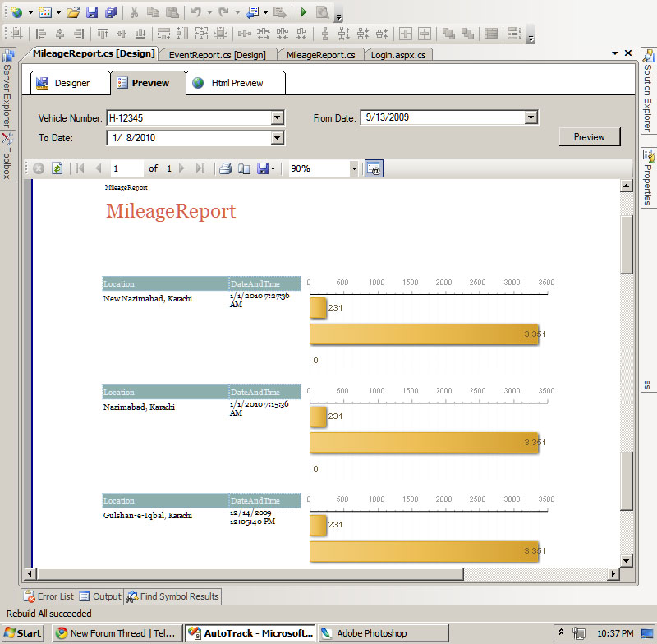Open the Print Layout view icon

(244, 168)
